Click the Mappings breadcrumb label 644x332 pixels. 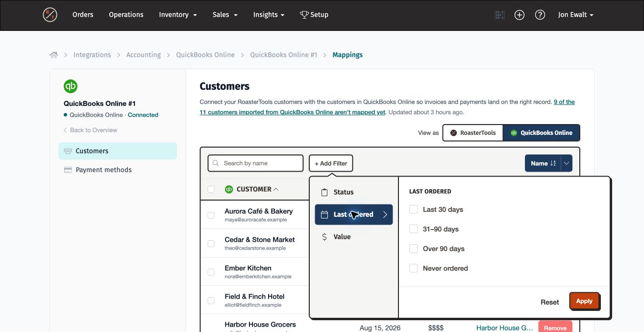347,55
